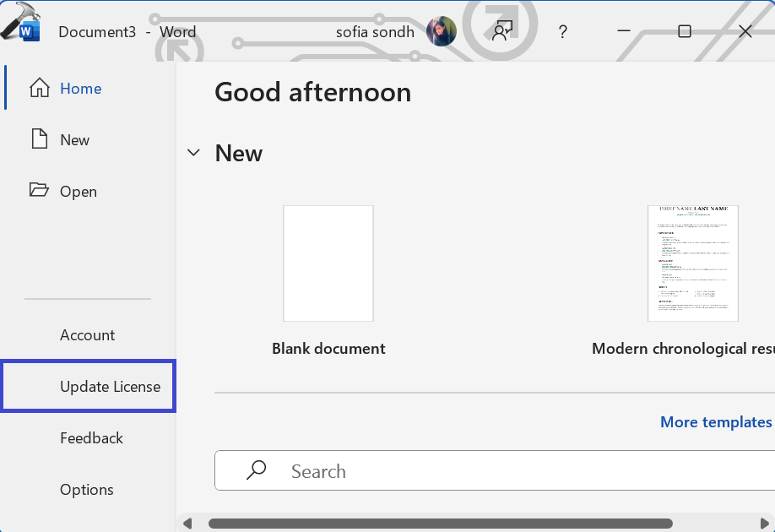Image resolution: width=775 pixels, height=532 pixels.
Task: Create a Blank document from thumbnail
Action: (328, 263)
